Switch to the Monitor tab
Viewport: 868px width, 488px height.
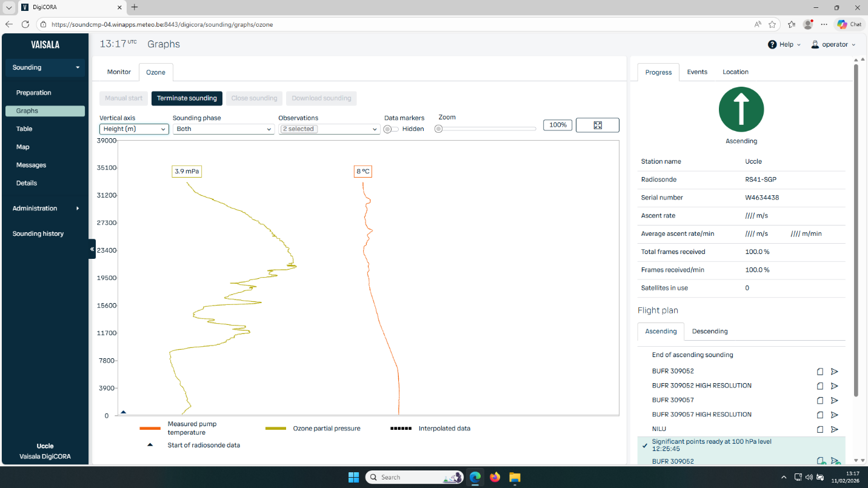click(119, 72)
